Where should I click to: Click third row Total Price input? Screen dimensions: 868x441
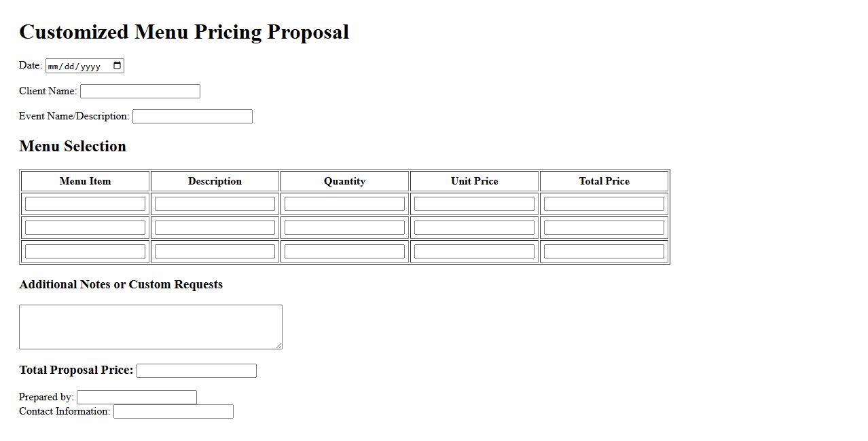[604, 251]
